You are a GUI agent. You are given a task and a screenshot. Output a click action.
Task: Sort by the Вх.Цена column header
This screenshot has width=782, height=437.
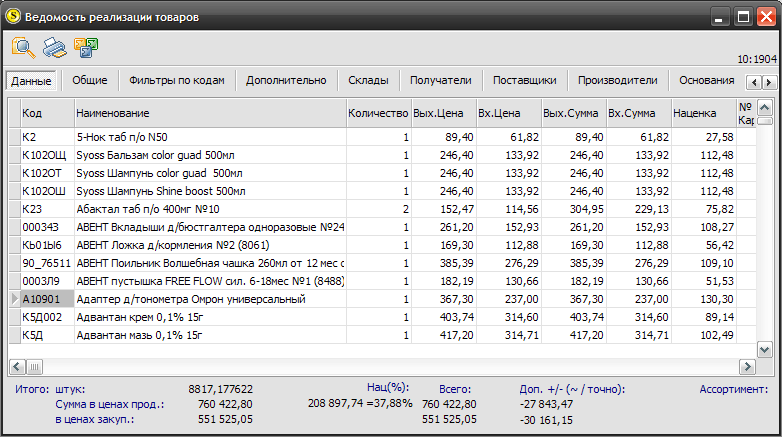[509, 113]
